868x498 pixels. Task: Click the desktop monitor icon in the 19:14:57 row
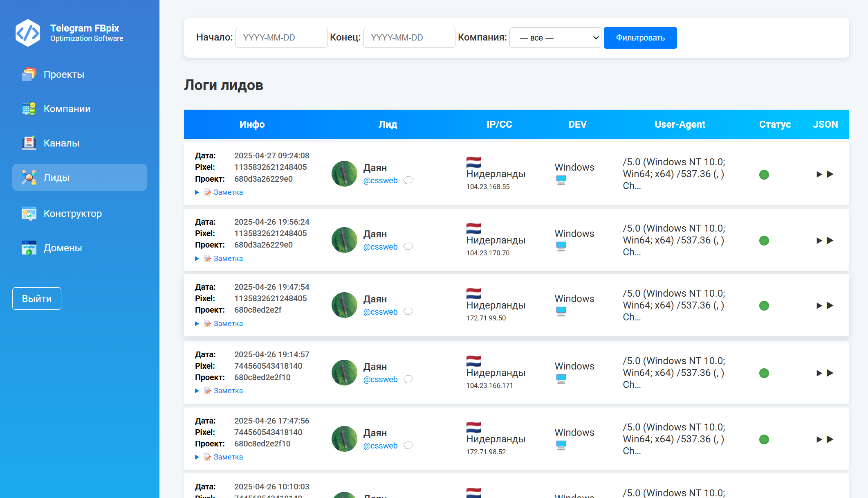pyautogui.click(x=561, y=379)
